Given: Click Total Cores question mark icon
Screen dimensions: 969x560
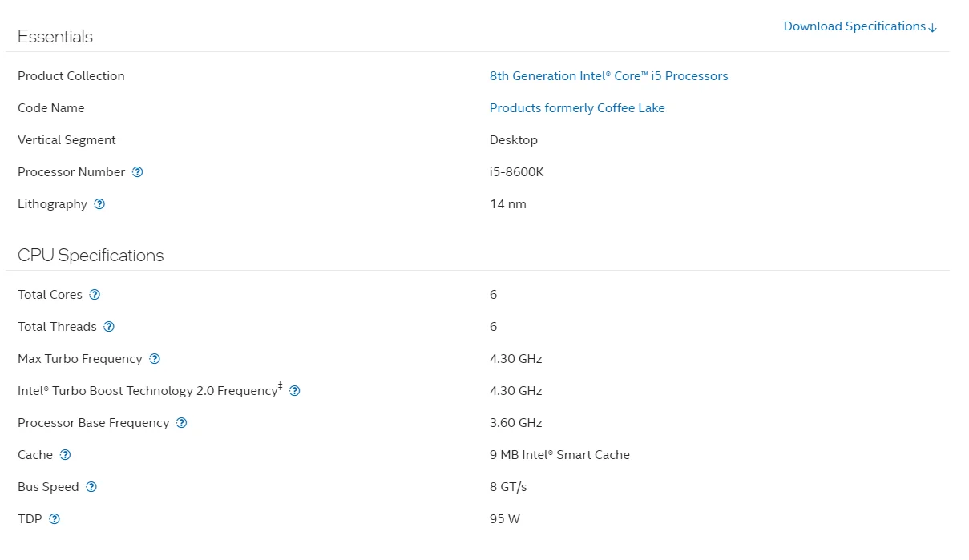Looking at the screenshot, I should pyautogui.click(x=95, y=295).
